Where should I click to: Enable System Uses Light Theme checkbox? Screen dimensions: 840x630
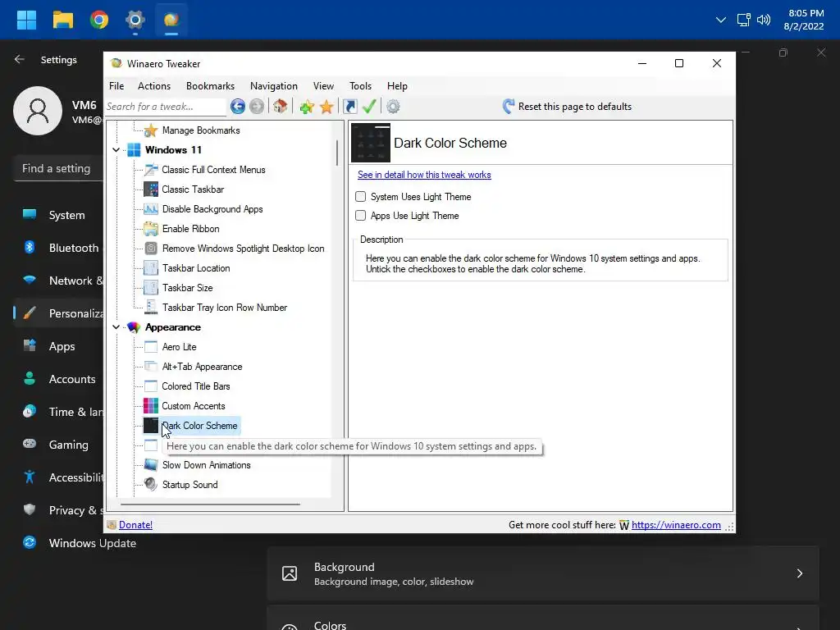[x=361, y=197]
